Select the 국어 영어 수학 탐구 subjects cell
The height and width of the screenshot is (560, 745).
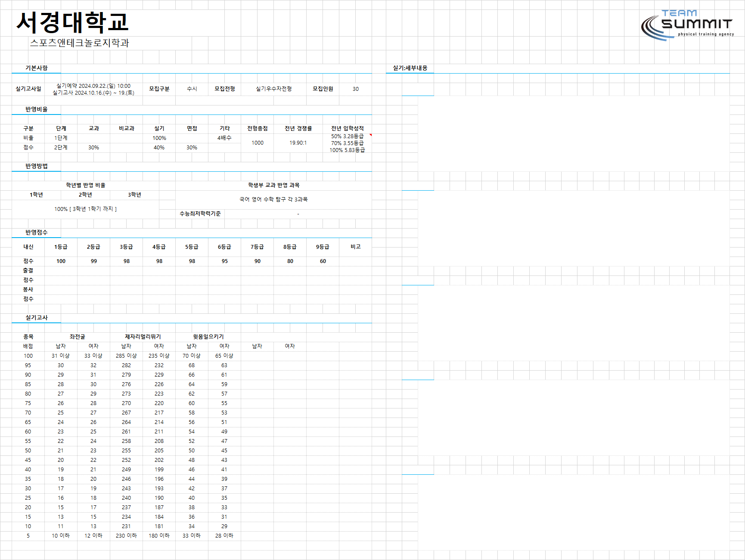click(274, 199)
